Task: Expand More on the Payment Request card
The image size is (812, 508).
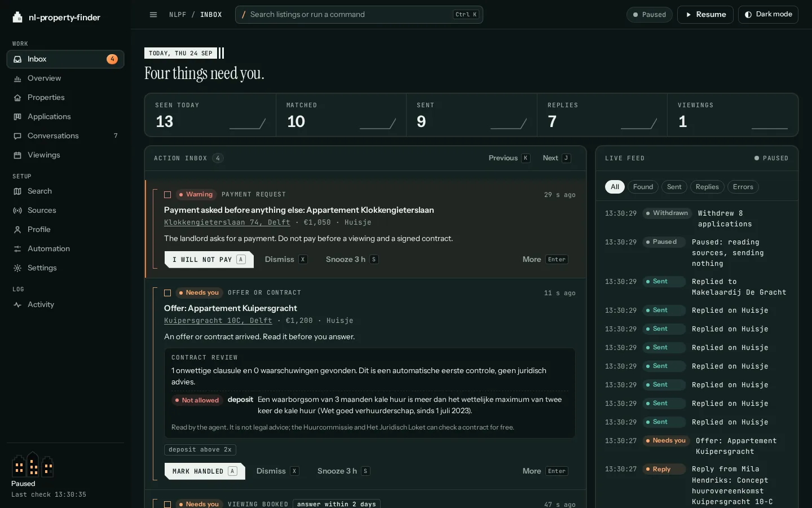Action: pyautogui.click(x=545, y=260)
